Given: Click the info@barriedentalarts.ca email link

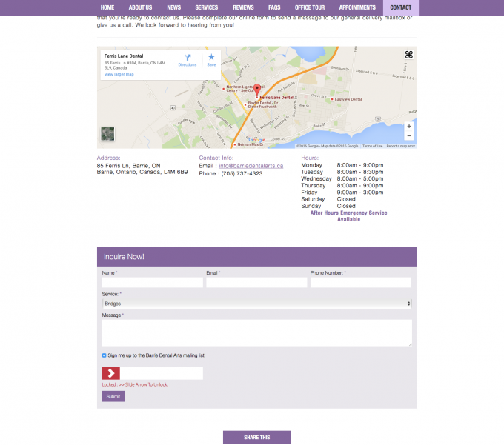Looking at the screenshot, I should 251,166.
